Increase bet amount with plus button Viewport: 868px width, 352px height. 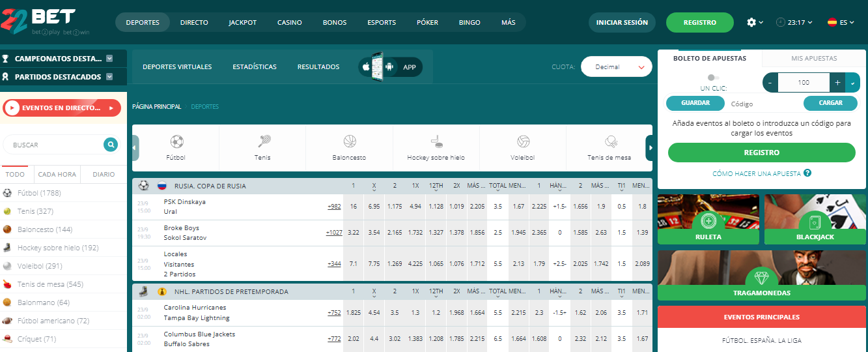pyautogui.click(x=837, y=83)
